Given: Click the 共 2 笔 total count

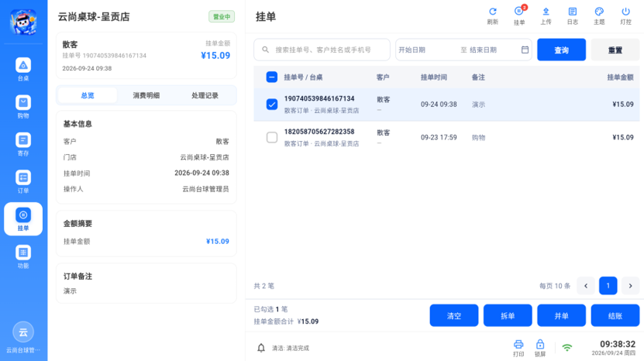Looking at the screenshot, I should 263,286.
